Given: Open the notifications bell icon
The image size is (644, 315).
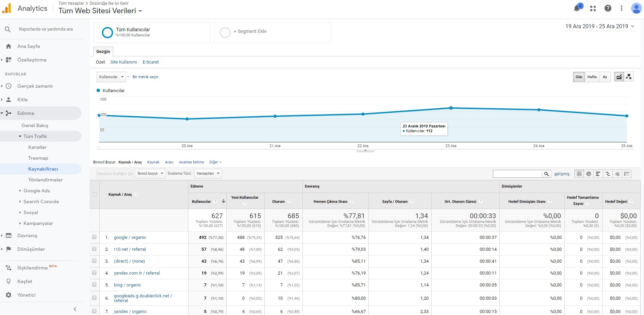Looking at the screenshot, I should [577, 8].
